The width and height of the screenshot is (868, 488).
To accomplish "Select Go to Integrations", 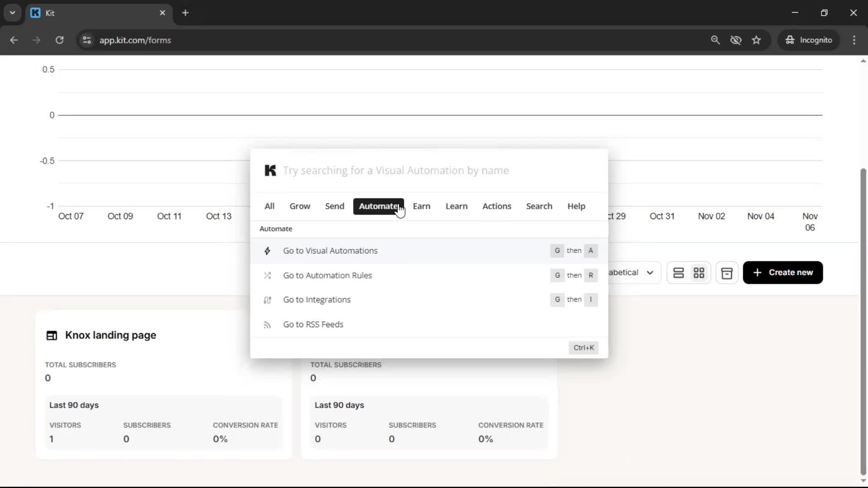I will [x=316, y=300].
